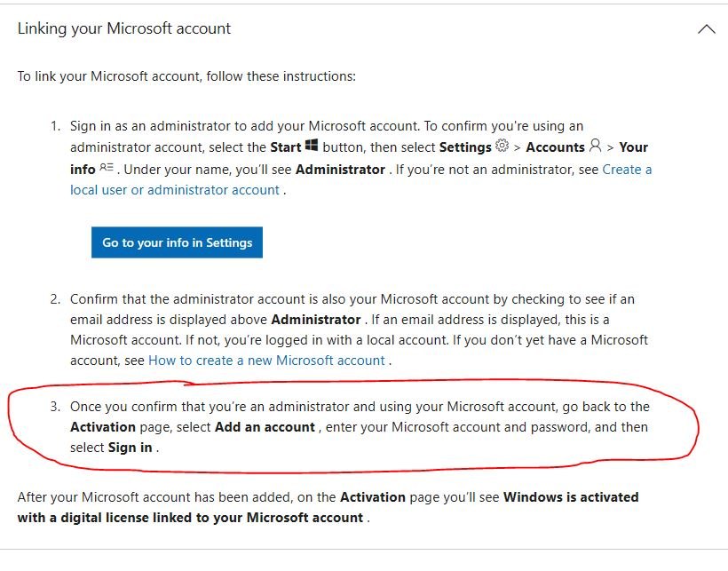Collapse the Linking your Microsoft account section
The height and width of the screenshot is (571, 728).
[x=707, y=28]
